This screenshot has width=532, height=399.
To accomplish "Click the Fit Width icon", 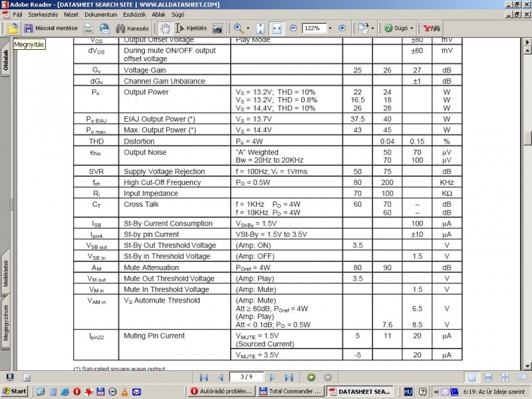I will pos(277,29).
